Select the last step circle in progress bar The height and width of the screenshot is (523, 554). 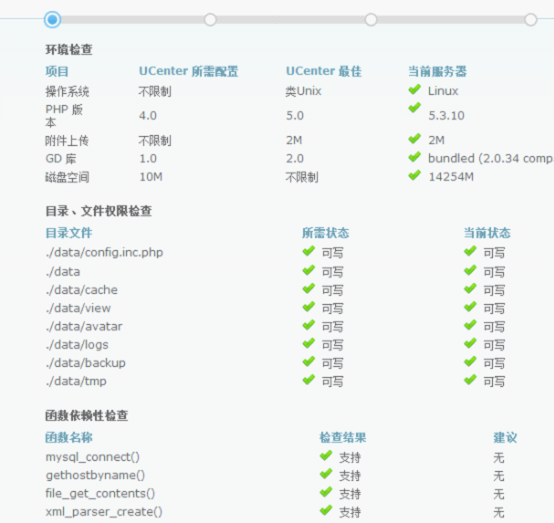531,19
